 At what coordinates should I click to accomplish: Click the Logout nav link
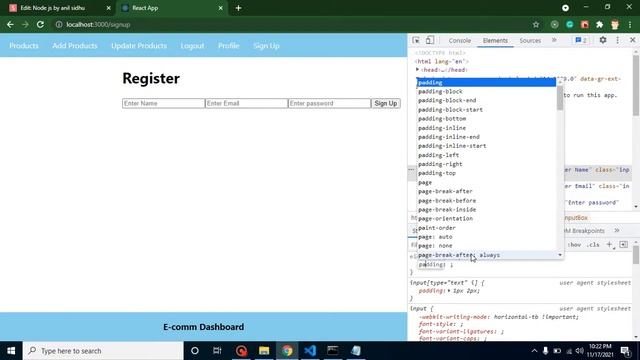(192, 46)
